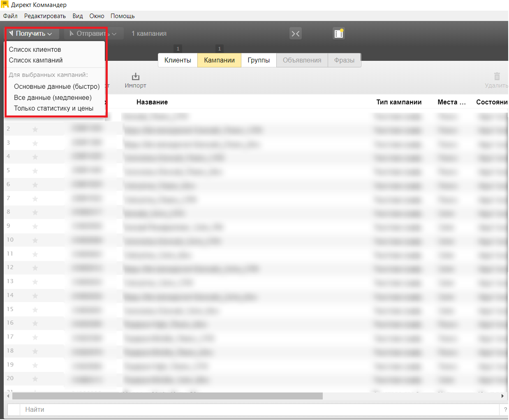Click the right arrow of horizontal scrollbar
The image size is (509, 420).
click(502, 396)
